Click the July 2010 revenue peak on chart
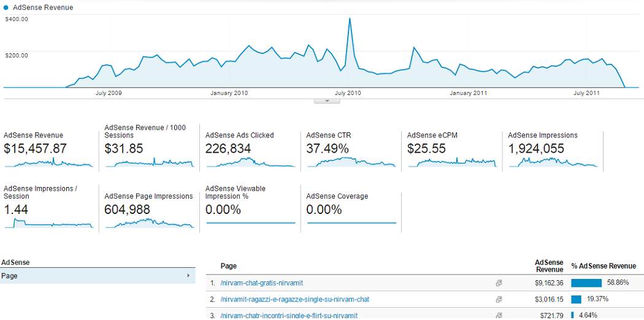This screenshot has width=644, height=320. 350,18
